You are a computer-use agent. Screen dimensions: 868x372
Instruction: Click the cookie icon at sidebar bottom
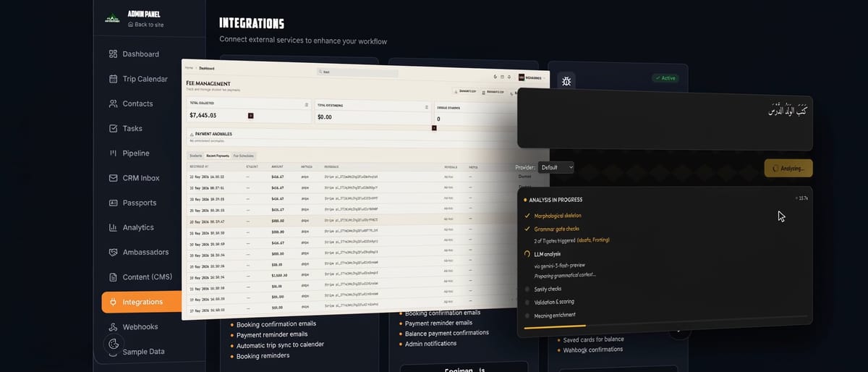(x=113, y=344)
